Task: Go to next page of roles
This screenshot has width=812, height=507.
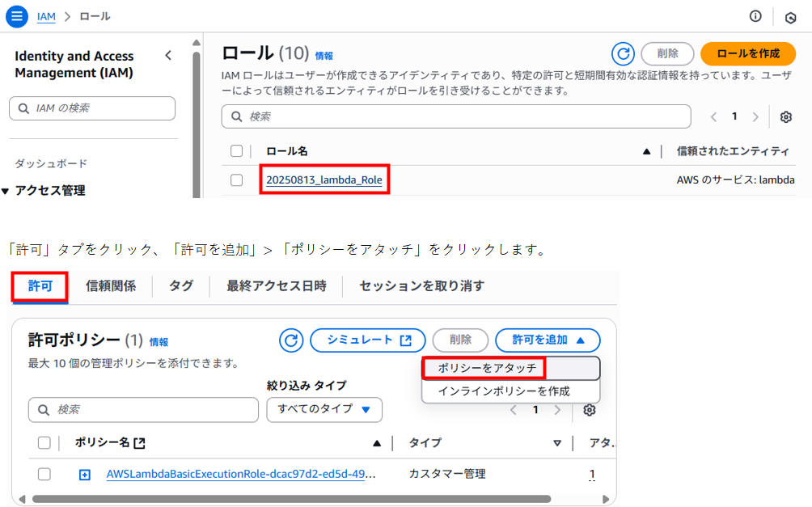Action: pos(755,117)
